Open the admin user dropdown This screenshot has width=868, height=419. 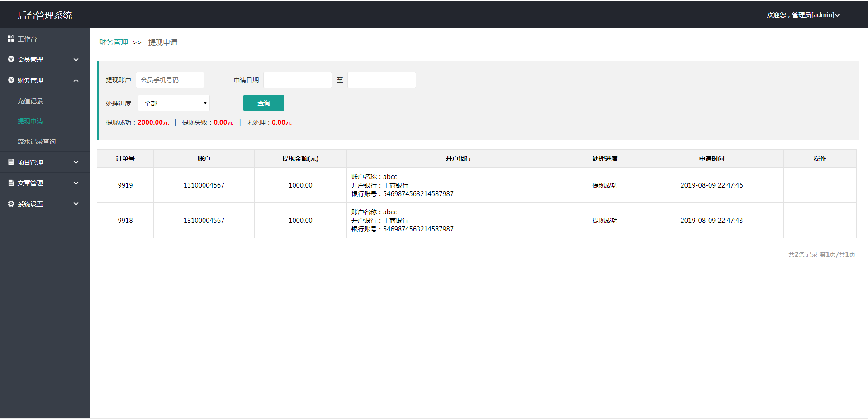(x=803, y=15)
